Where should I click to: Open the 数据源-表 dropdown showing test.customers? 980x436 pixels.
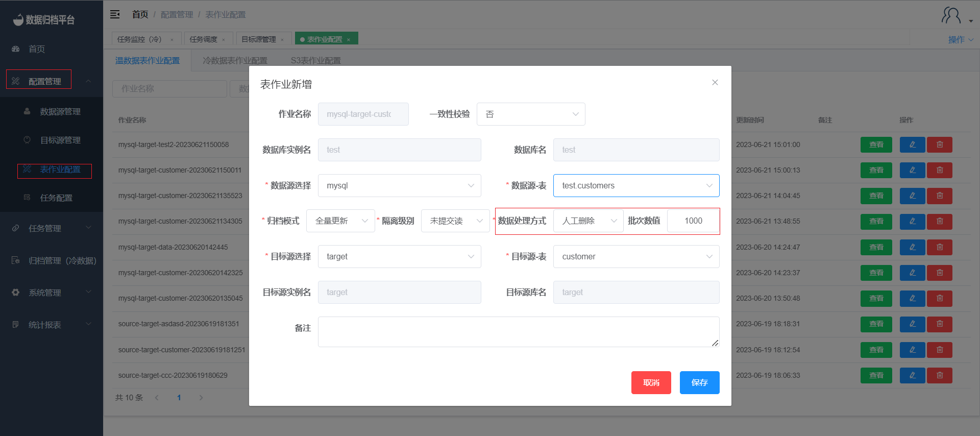pyautogui.click(x=636, y=186)
